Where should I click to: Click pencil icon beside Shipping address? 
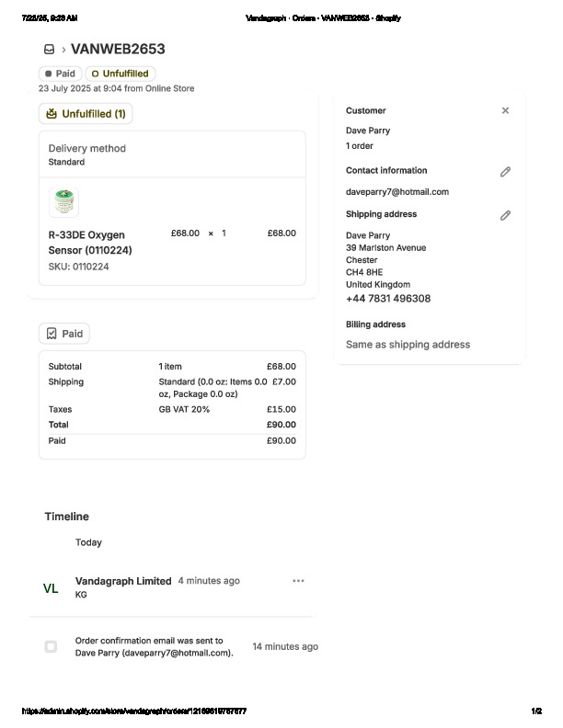pos(505,215)
